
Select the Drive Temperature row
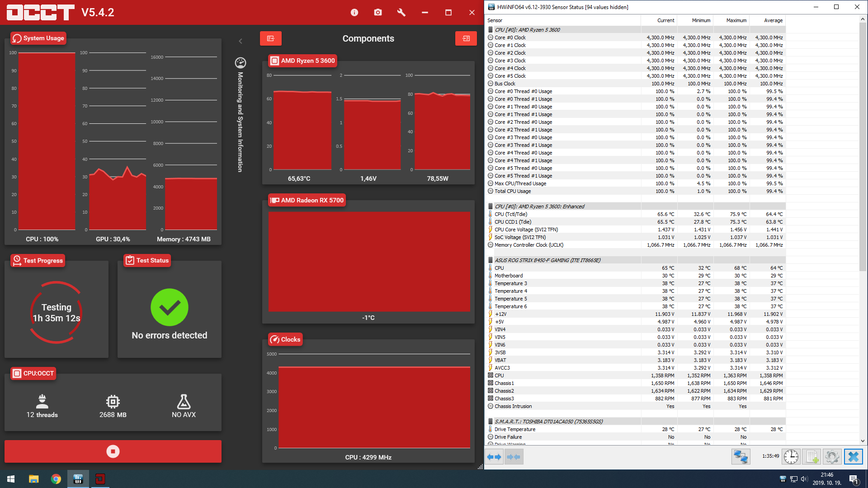[x=635, y=429]
